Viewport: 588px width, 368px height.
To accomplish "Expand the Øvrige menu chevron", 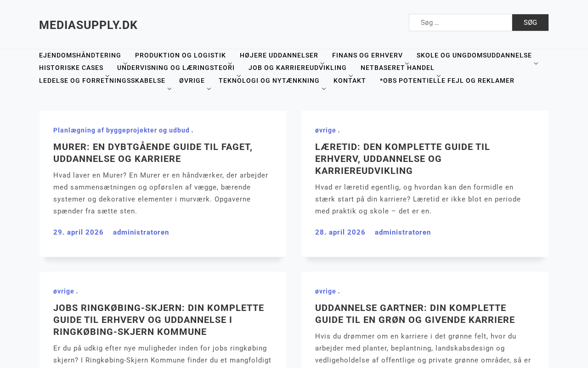I will coord(209,89).
